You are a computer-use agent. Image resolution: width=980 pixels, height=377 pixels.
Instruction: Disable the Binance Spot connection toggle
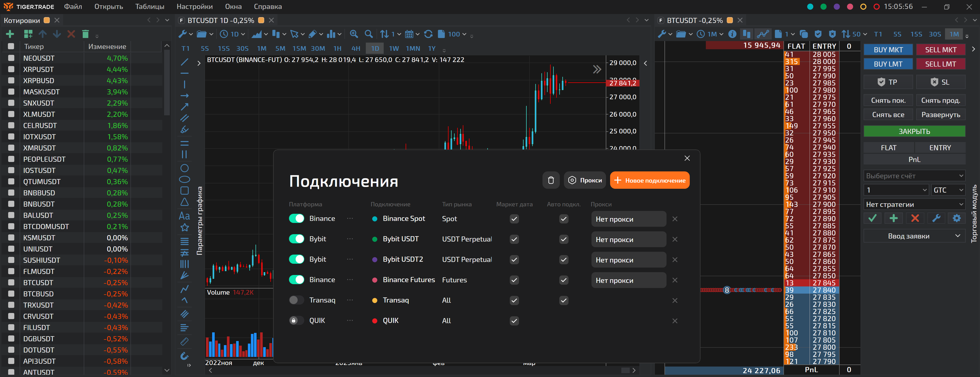[x=296, y=219]
